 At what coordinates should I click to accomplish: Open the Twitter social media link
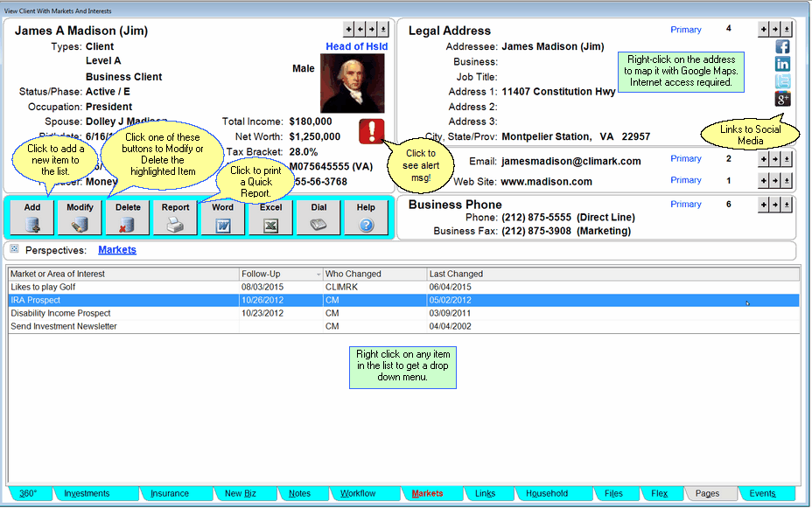(781, 80)
